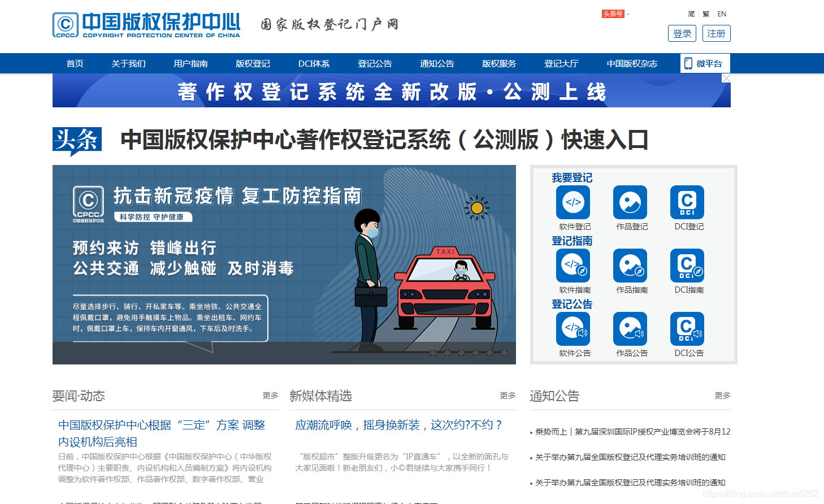The height and width of the screenshot is (504, 824).
Task: Click the 登记指南 section heading
Action: [572, 241]
